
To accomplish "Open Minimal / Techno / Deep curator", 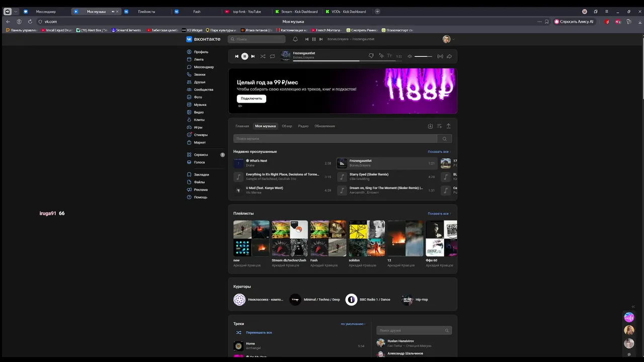I will click(x=314, y=300).
